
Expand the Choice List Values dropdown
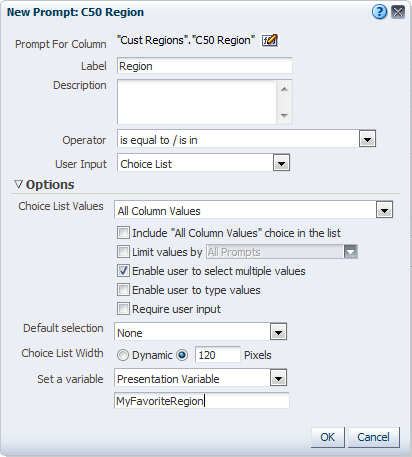(x=385, y=210)
